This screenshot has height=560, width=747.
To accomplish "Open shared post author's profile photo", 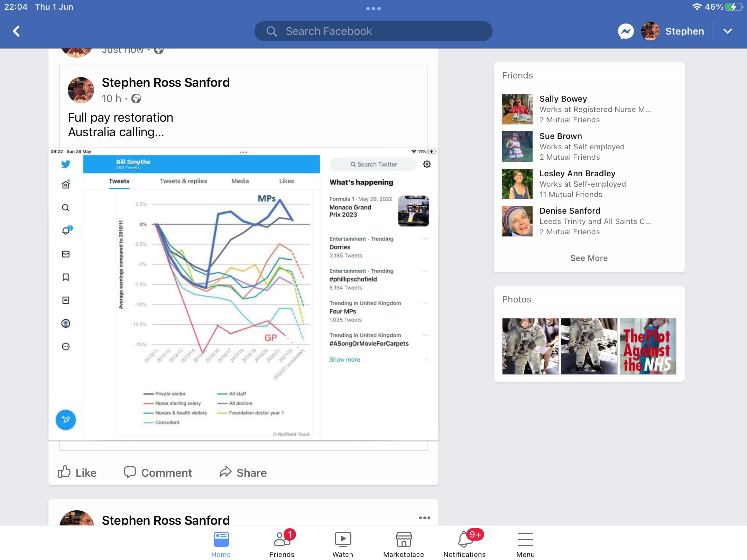I will (x=81, y=90).
